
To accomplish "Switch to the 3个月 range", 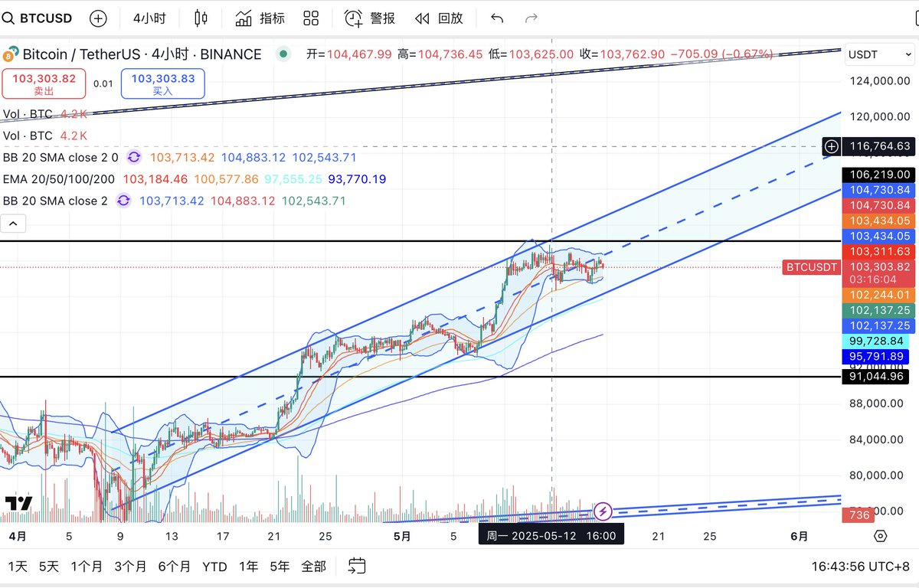I will point(130,567).
